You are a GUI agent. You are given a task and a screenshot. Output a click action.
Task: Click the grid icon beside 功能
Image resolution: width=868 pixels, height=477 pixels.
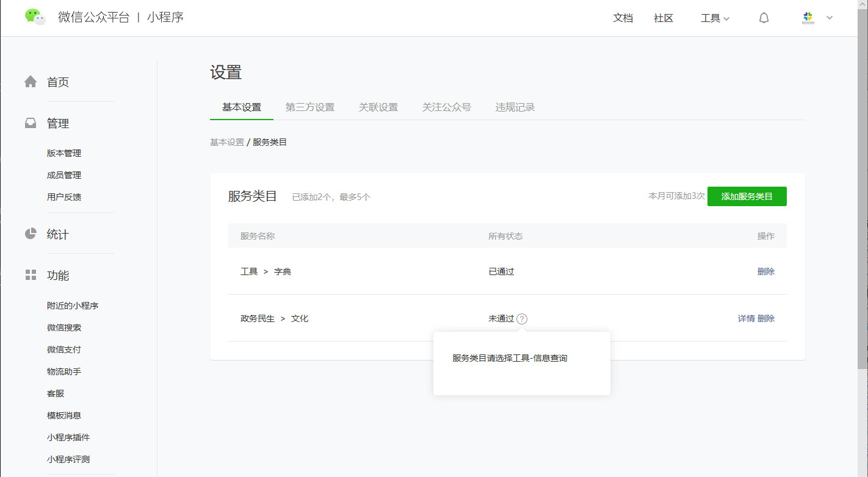point(31,275)
